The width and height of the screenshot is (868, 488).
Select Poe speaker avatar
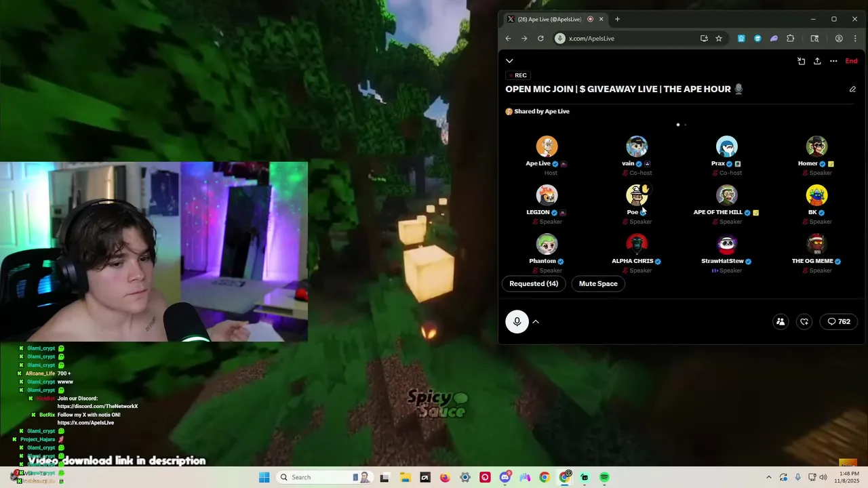click(637, 195)
